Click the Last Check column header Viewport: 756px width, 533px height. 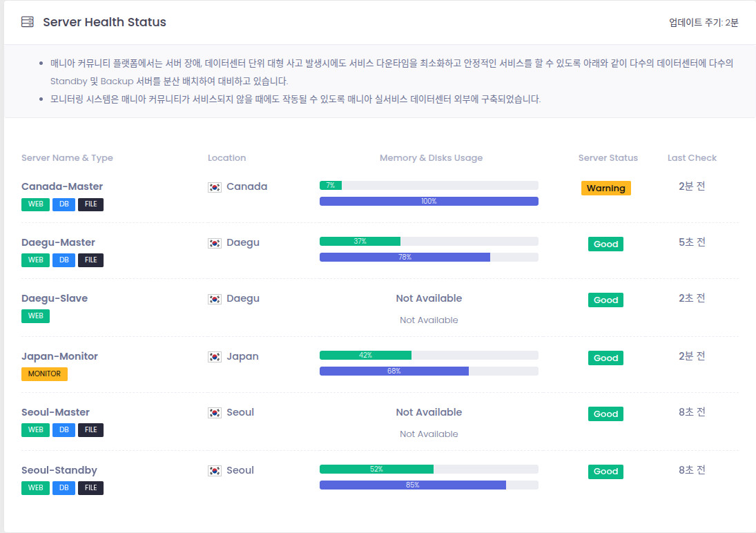pos(692,157)
